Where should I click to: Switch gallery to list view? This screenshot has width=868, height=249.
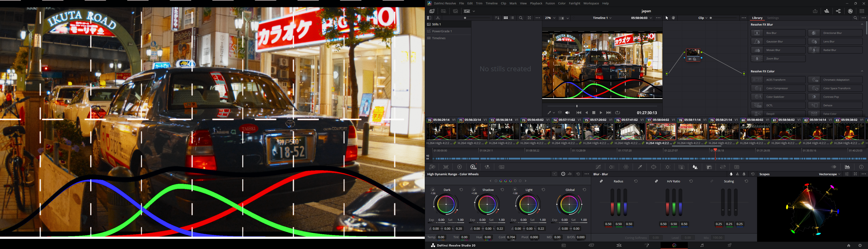pos(512,18)
